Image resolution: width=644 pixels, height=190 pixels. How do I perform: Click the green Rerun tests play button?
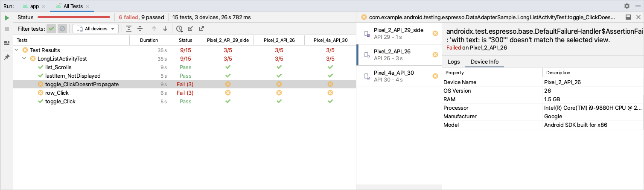(7, 18)
